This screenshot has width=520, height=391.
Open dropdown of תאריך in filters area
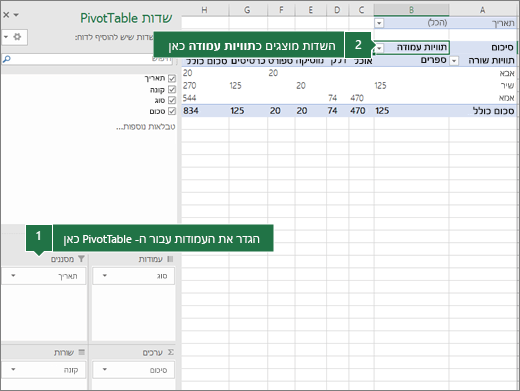click(x=13, y=276)
